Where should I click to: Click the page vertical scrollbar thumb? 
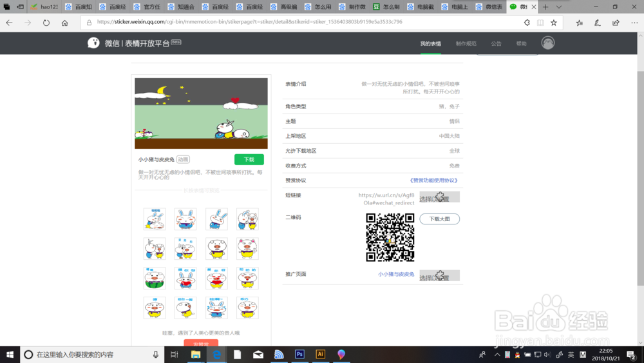pos(640,178)
